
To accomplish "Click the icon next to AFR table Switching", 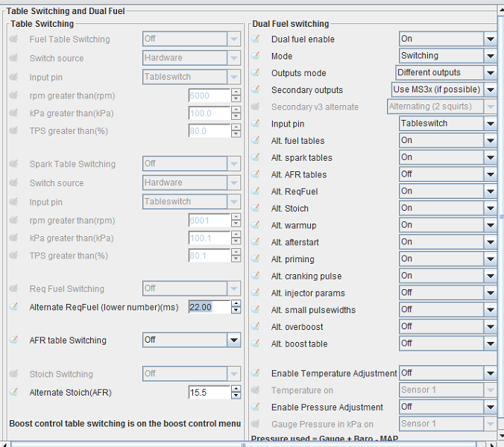I will click(14, 340).
